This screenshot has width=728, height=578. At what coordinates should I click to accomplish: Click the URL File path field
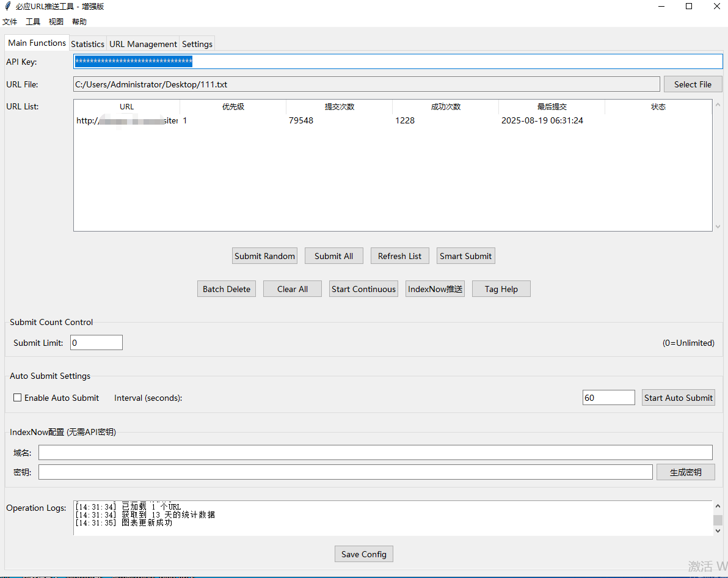pos(366,84)
